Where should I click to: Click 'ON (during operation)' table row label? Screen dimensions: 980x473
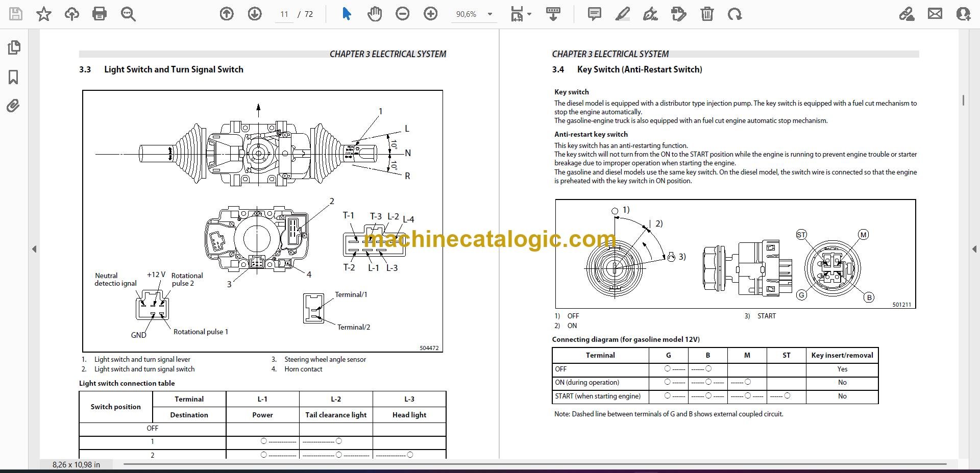pyautogui.click(x=587, y=382)
